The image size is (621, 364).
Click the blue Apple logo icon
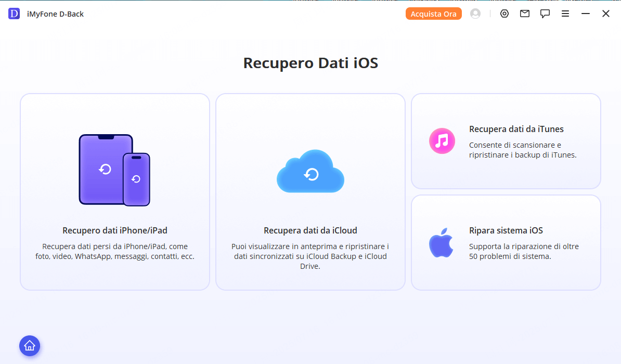441,242
